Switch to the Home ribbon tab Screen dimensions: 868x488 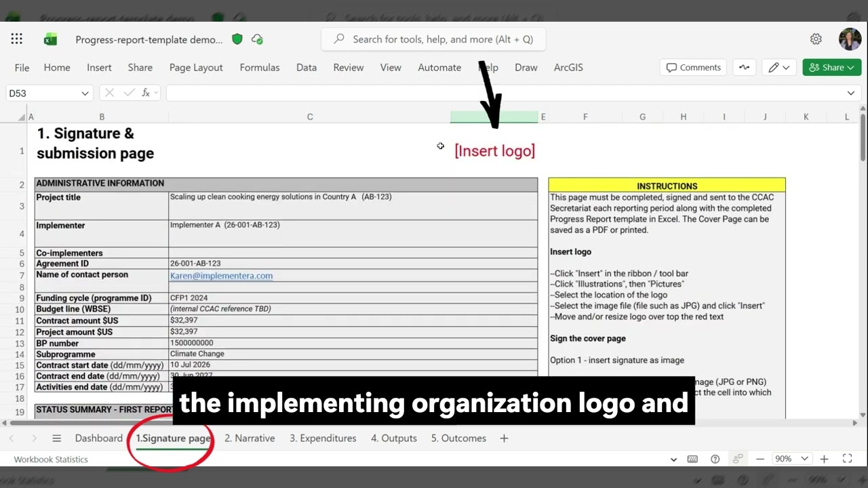[57, 67]
